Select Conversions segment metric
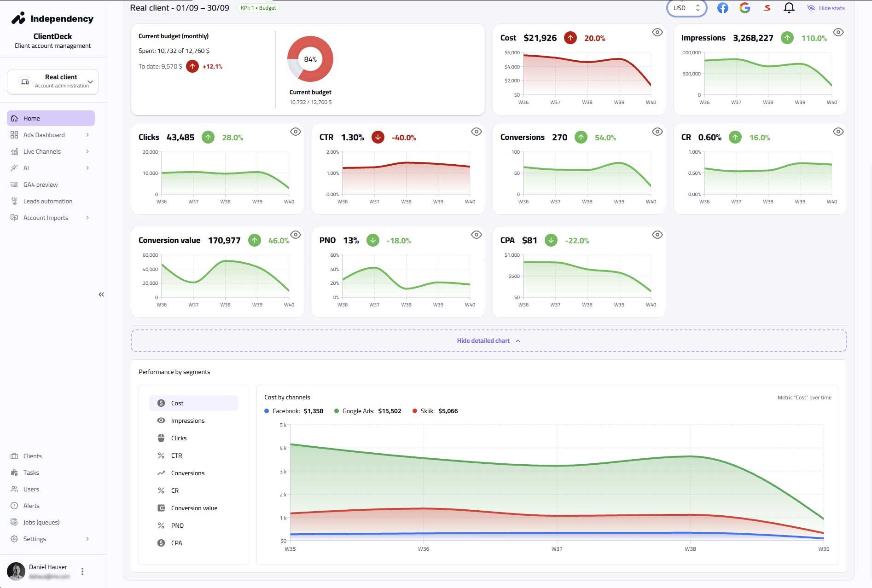 (194, 473)
